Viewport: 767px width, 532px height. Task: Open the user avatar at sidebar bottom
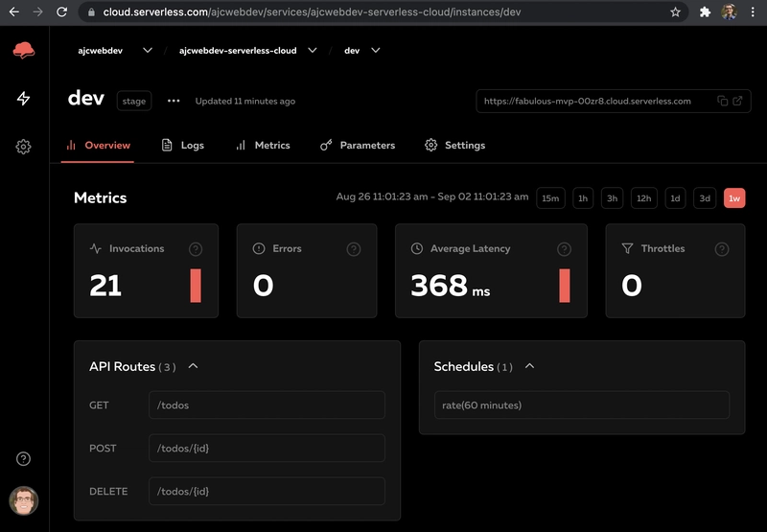pos(23,500)
